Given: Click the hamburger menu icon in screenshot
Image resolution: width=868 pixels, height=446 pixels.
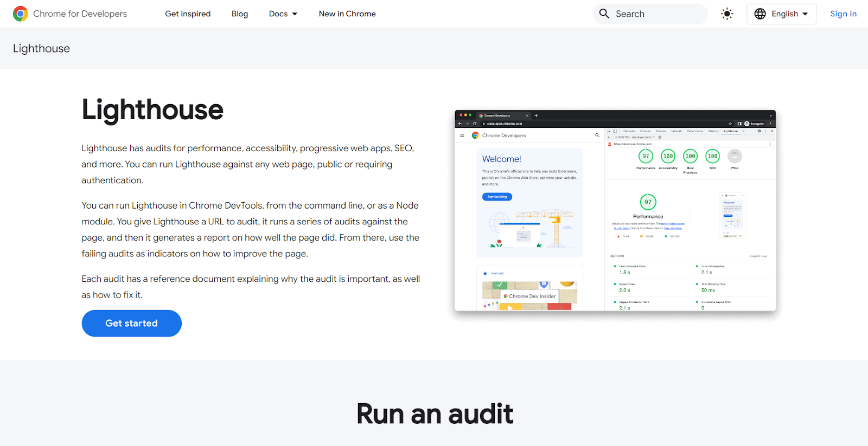Looking at the screenshot, I should [462, 135].
